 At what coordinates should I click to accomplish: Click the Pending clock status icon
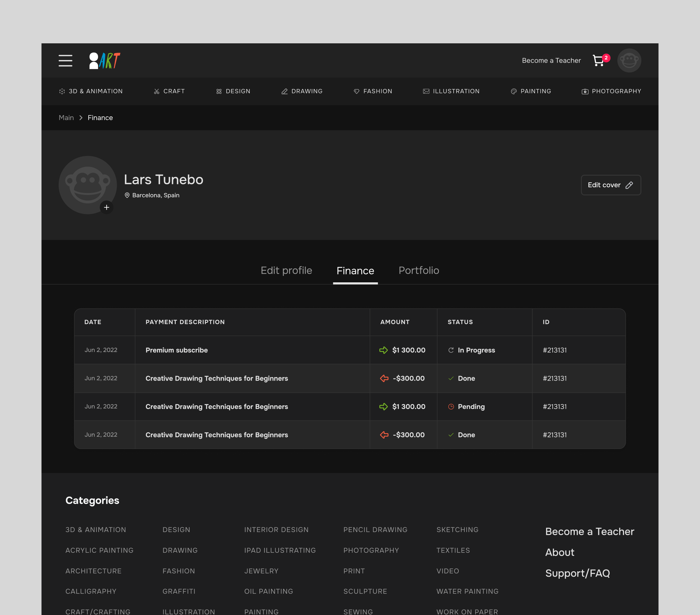click(451, 406)
